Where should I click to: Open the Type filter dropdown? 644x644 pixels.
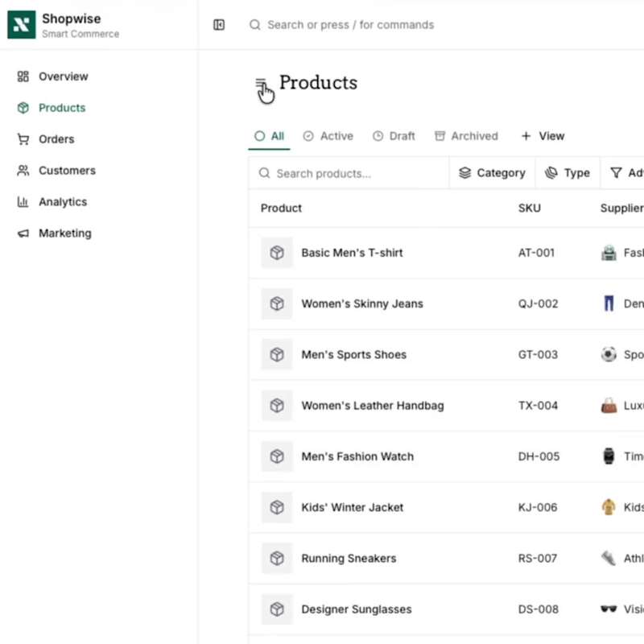pyautogui.click(x=568, y=173)
